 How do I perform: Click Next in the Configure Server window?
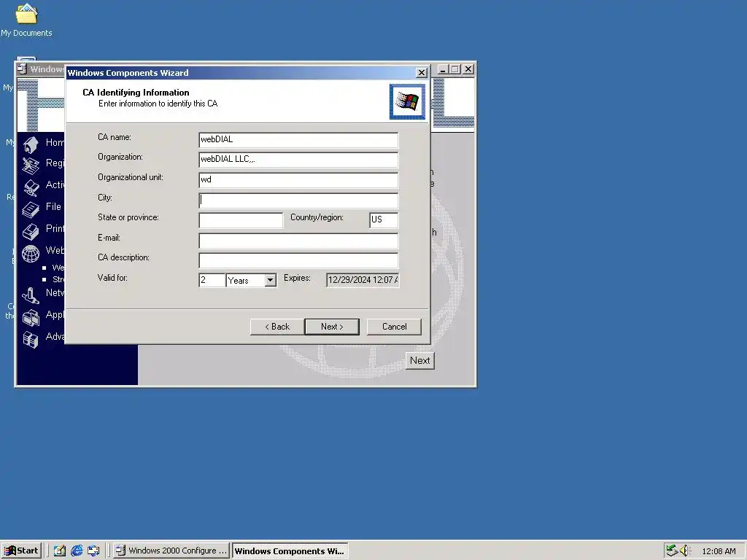(419, 360)
